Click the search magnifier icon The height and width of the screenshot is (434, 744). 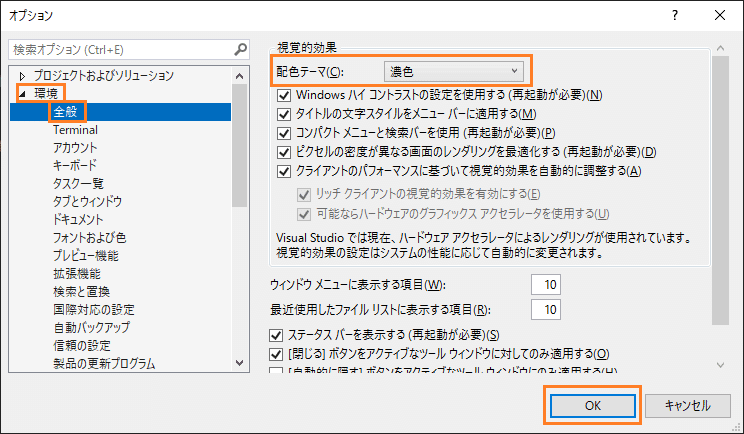pyautogui.click(x=241, y=49)
